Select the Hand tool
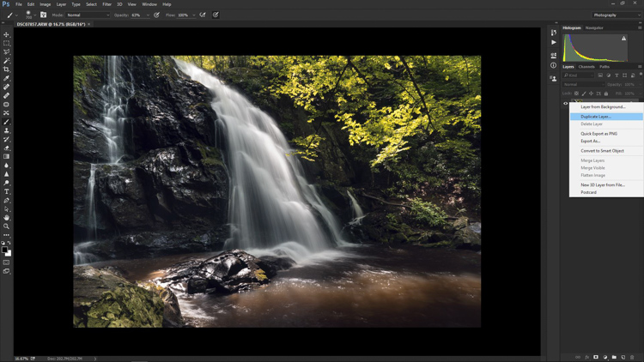Screen dimensions: 644x362 pos(6,218)
